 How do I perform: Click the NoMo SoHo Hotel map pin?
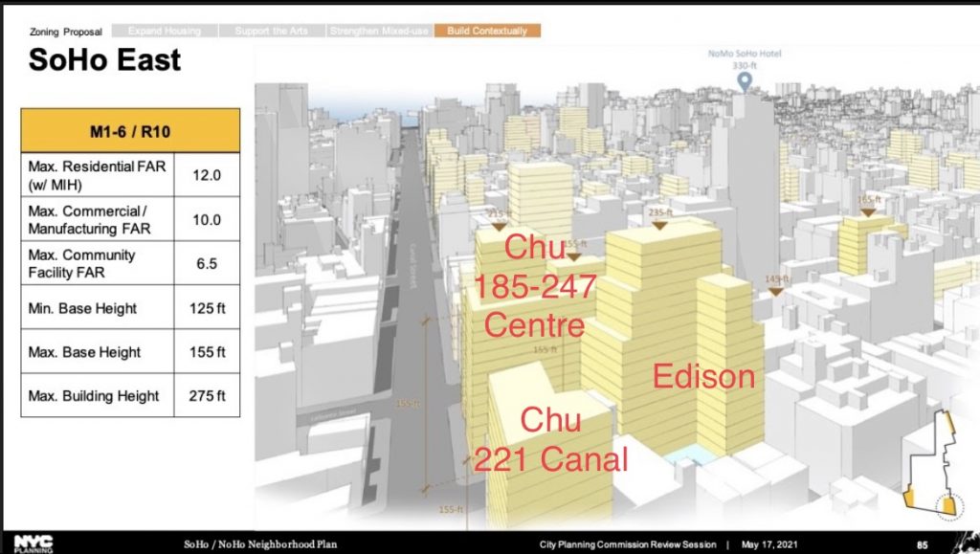(x=746, y=81)
